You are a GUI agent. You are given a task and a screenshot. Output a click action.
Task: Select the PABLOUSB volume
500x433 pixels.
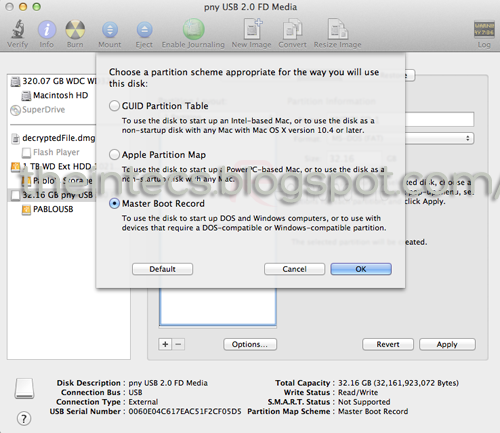click(47, 209)
